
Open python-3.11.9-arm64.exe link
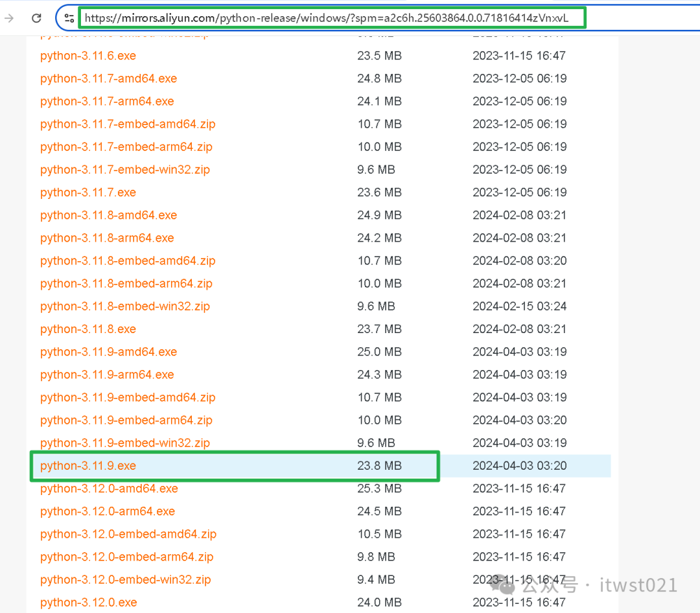tap(107, 375)
